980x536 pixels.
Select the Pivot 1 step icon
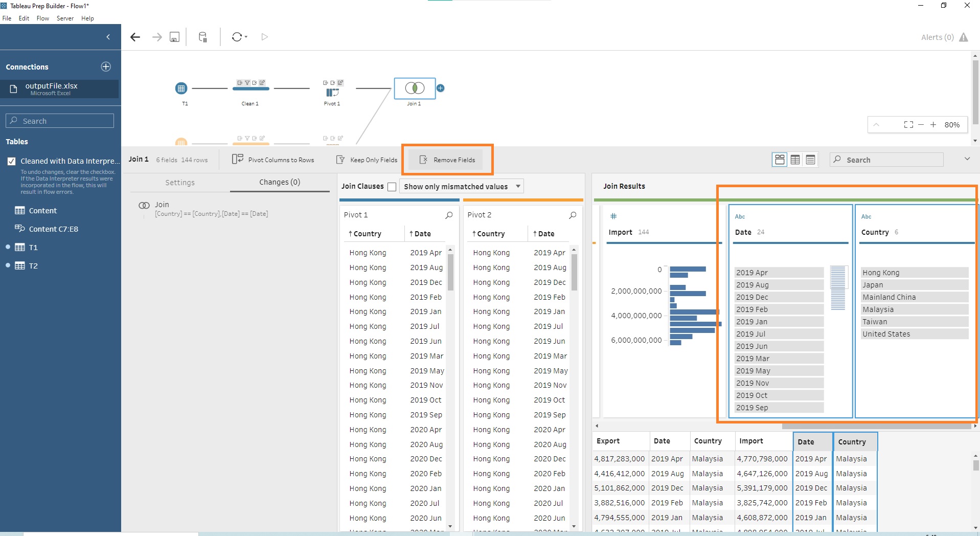click(332, 93)
